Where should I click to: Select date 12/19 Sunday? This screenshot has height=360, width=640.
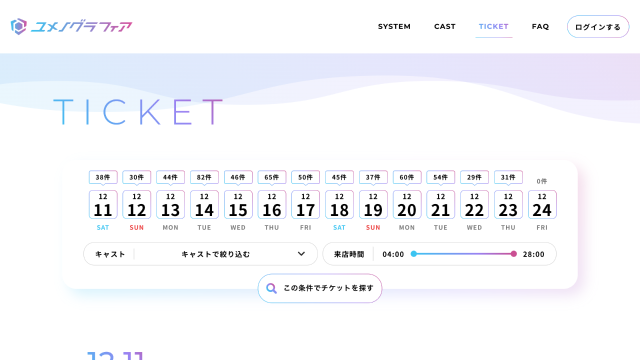(373, 204)
